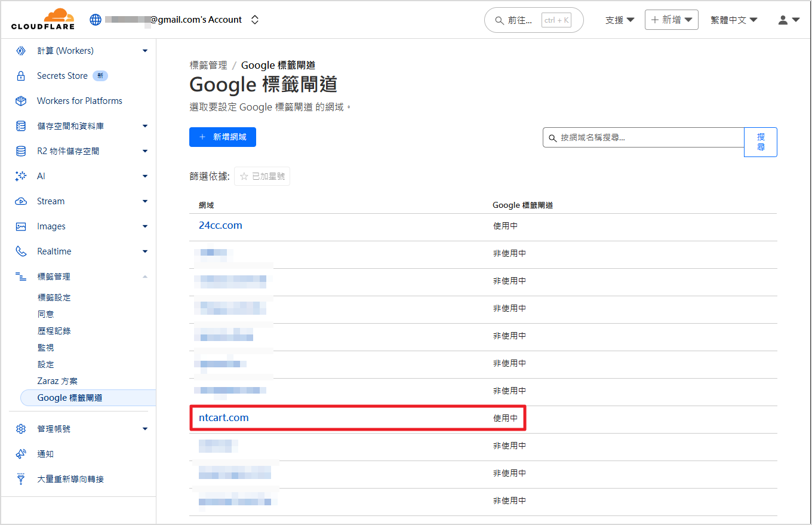Image resolution: width=812 pixels, height=525 pixels.
Task: Click the 標籤管理 breadcrumb link
Action: point(208,65)
